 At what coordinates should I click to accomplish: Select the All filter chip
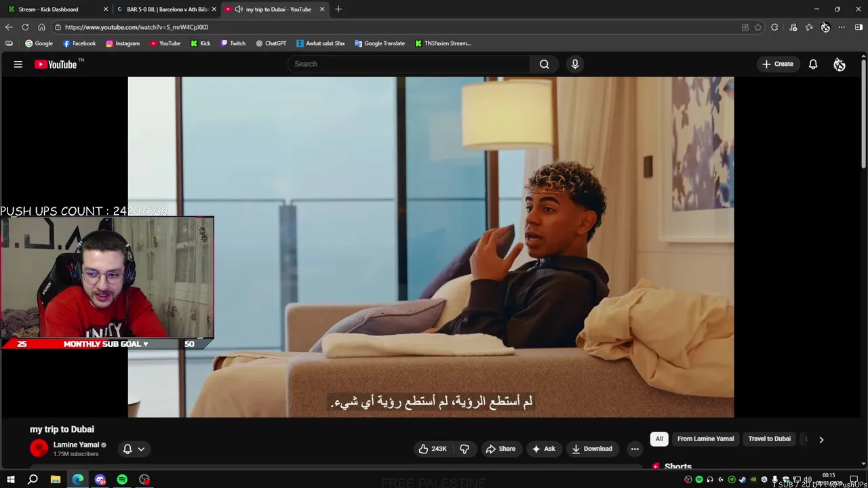click(659, 439)
